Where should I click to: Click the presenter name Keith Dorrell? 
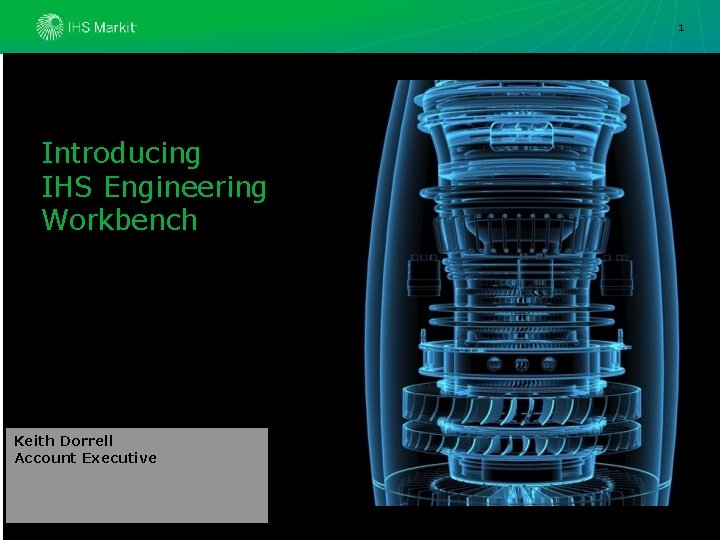pos(63,441)
